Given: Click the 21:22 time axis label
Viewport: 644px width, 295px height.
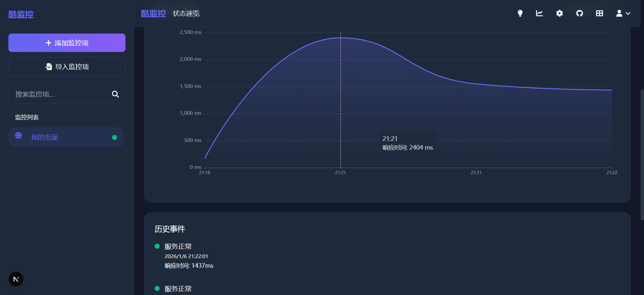Looking at the screenshot, I should click(612, 173).
